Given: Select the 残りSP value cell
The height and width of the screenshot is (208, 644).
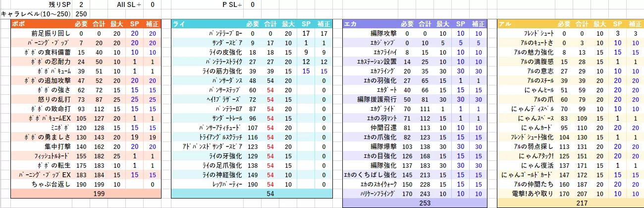Looking at the screenshot, I should 82,4.
